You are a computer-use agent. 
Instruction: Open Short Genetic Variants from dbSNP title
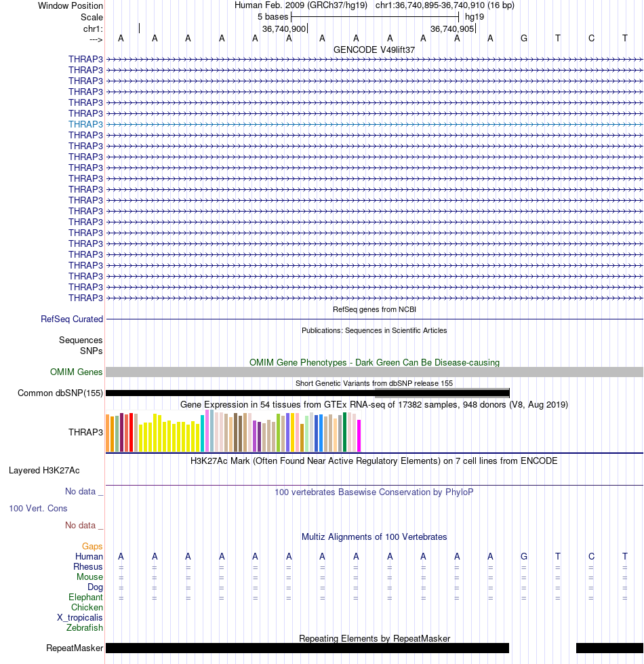pos(374,383)
